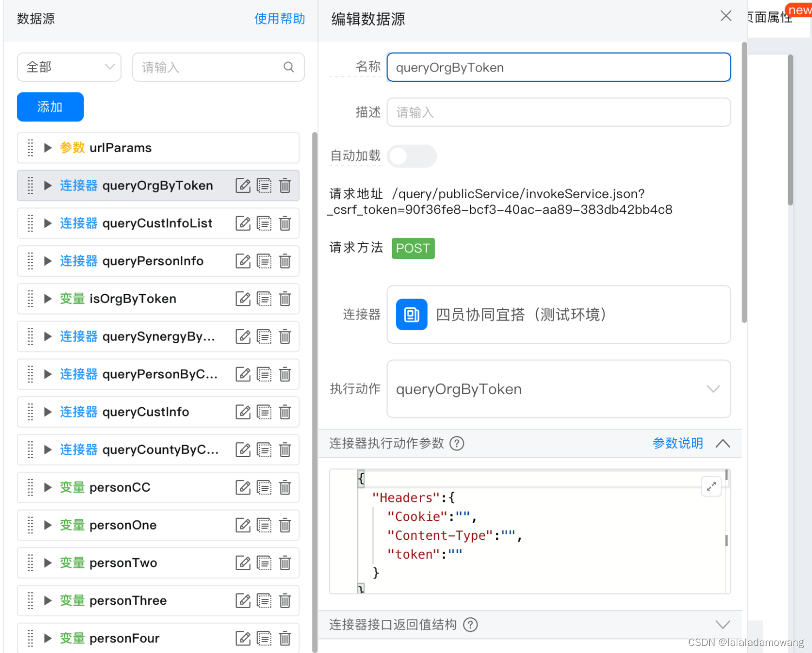Viewport: 812px width, 653px height.
Task: Expand the queryCustInfoList tree row
Action: point(48,223)
